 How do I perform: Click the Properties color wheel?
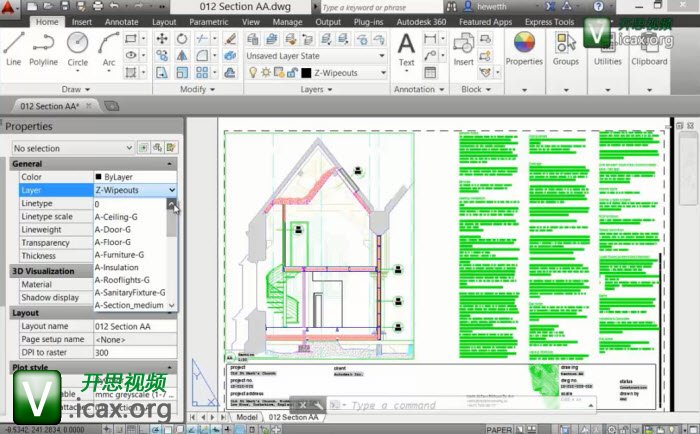524,42
